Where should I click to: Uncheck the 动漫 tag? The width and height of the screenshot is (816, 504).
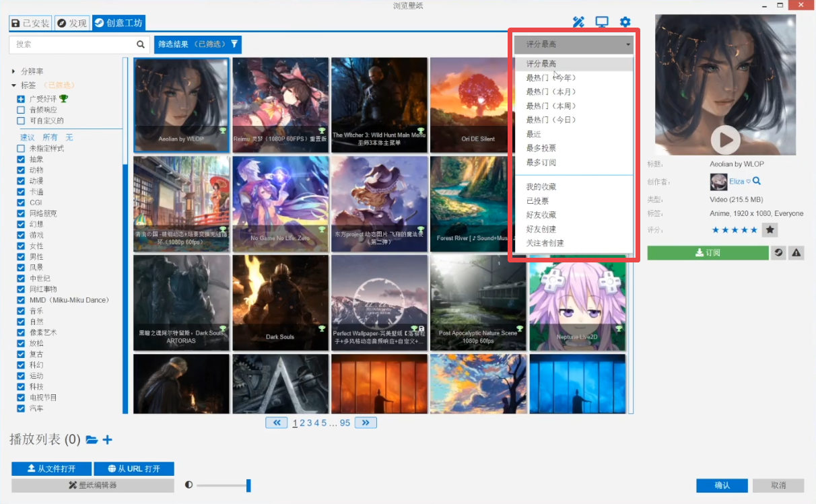[21, 181]
